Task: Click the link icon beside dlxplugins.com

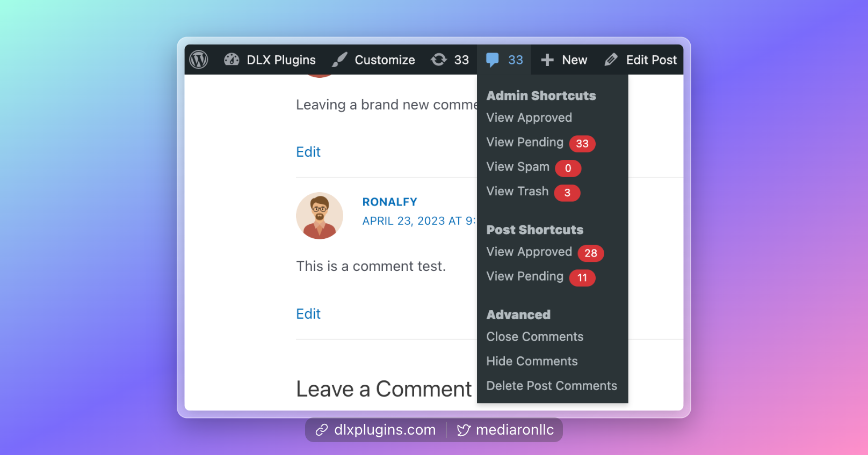Action: [x=322, y=430]
